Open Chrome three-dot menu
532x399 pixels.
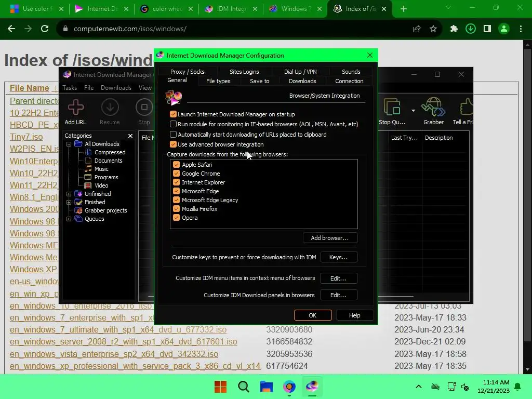521,29
